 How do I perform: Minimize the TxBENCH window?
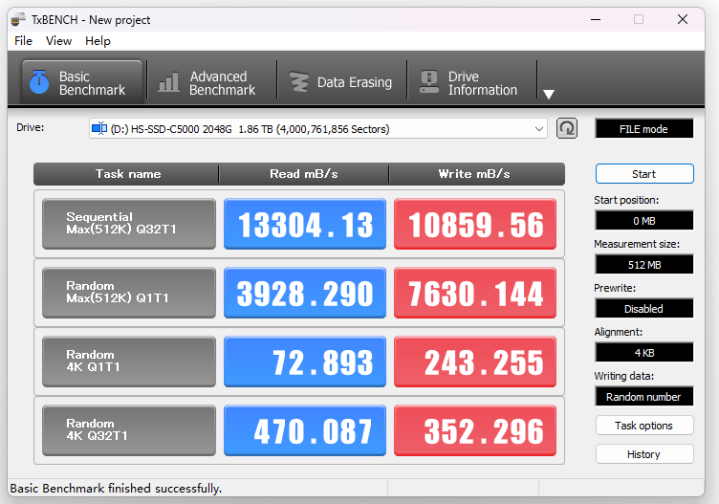click(x=596, y=19)
